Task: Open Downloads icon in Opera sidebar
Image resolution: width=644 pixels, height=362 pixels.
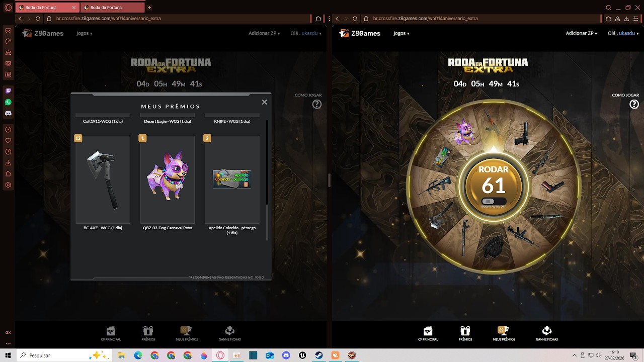Action: [8, 163]
